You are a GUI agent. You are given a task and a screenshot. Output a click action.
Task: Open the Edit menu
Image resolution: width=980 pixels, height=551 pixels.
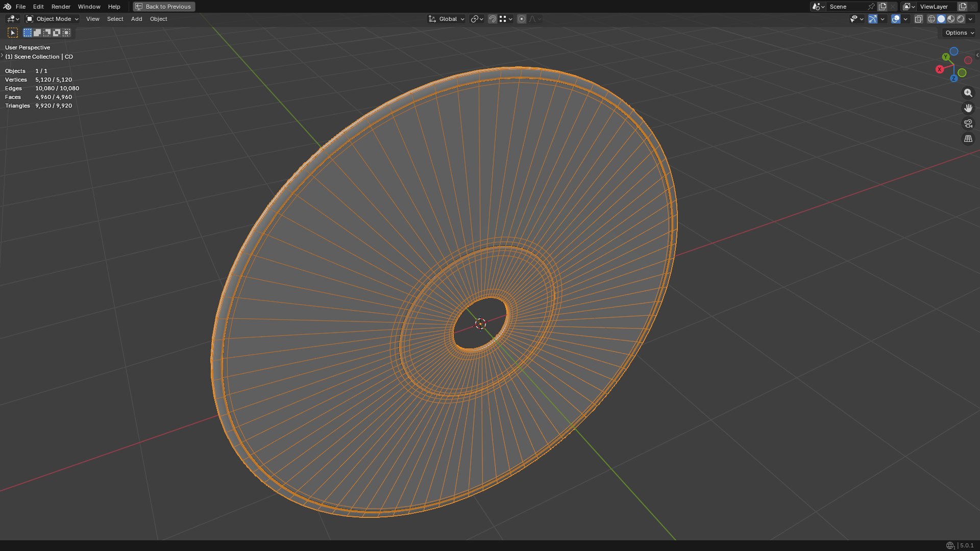(x=38, y=7)
